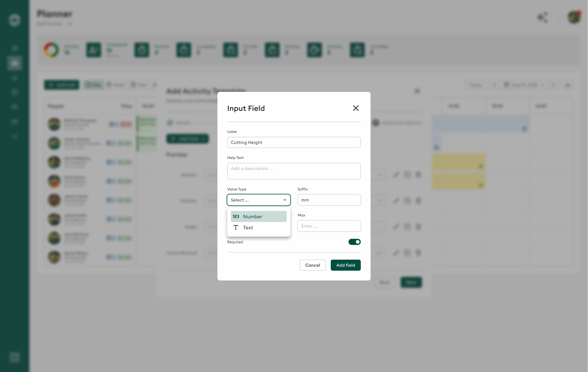The height and width of the screenshot is (372, 588).
Task: Select Number from the Value Type dropdown
Action: click(258, 216)
